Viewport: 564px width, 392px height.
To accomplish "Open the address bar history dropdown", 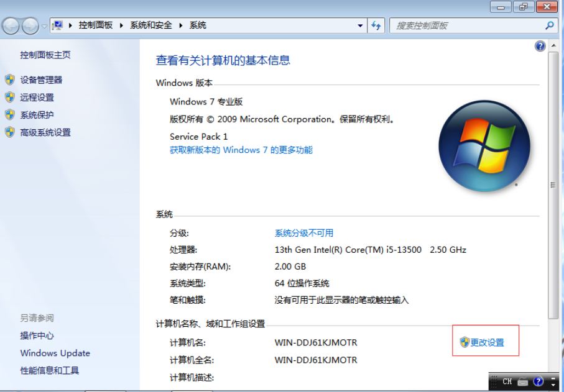I will [x=360, y=26].
